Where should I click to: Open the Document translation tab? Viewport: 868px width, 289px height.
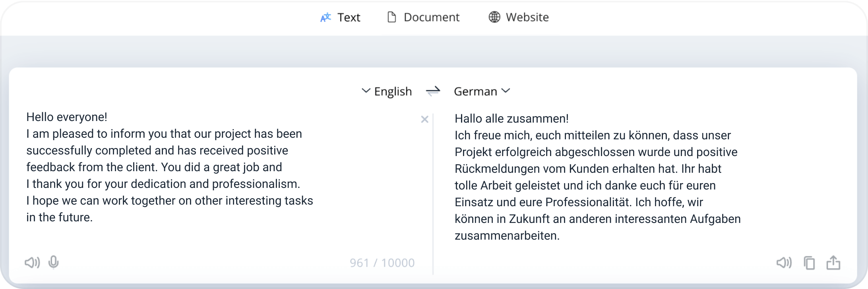(423, 17)
